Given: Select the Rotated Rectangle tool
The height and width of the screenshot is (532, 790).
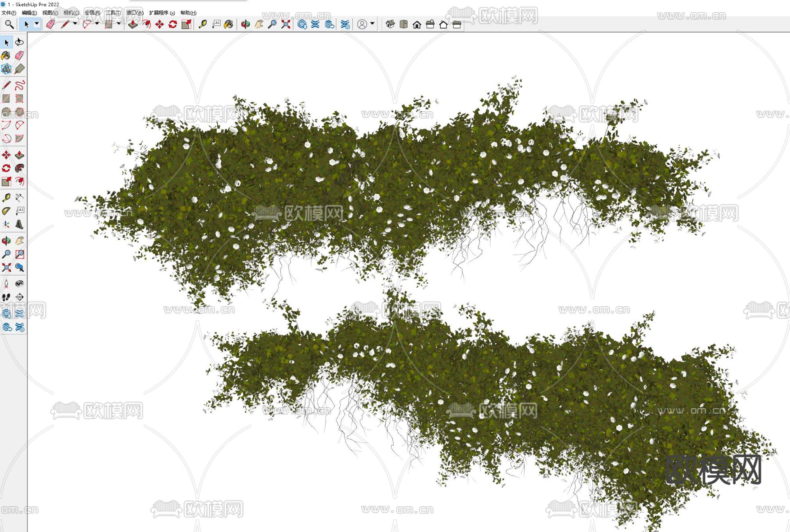Looking at the screenshot, I should coord(19,98).
